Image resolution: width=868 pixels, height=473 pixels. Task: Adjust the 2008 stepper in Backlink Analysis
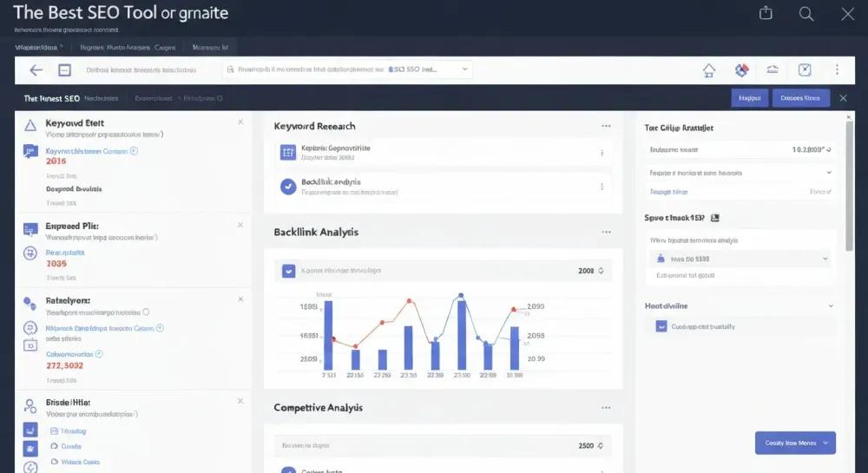pos(602,271)
